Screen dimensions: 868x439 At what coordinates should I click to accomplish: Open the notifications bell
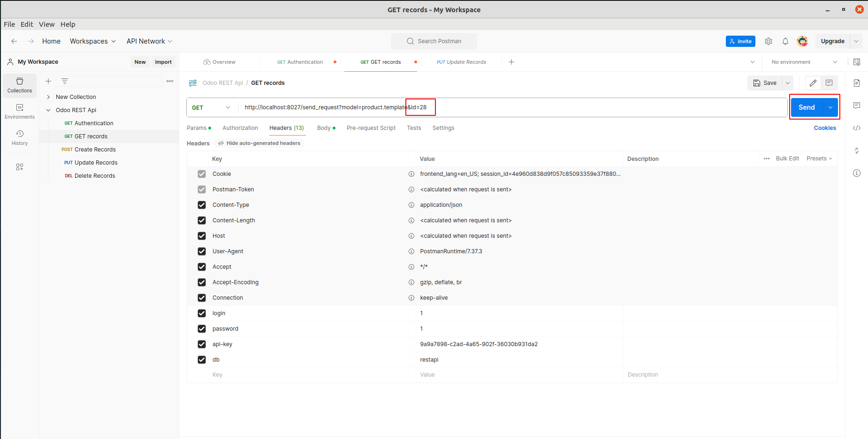[785, 41]
